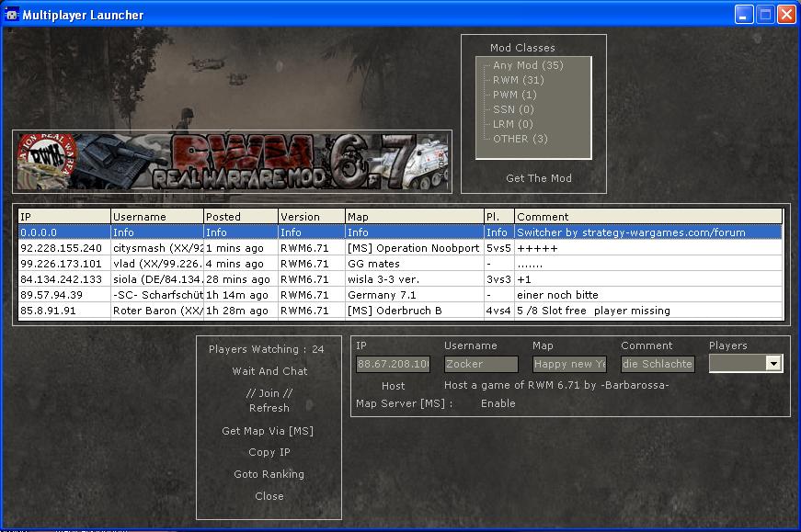The image size is (801, 532).
Task: Click username siola in list
Action: pos(157,280)
